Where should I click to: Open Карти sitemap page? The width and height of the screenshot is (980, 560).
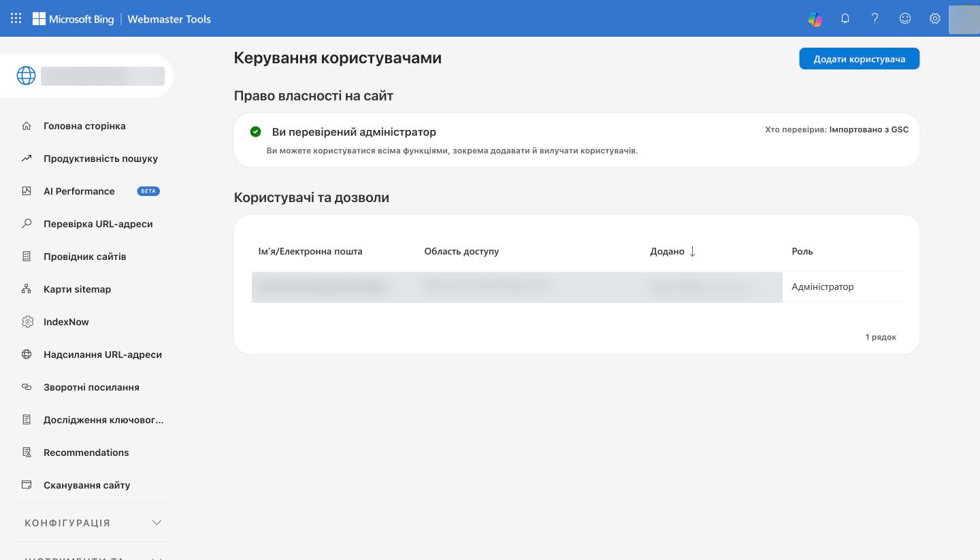point(77,289)
